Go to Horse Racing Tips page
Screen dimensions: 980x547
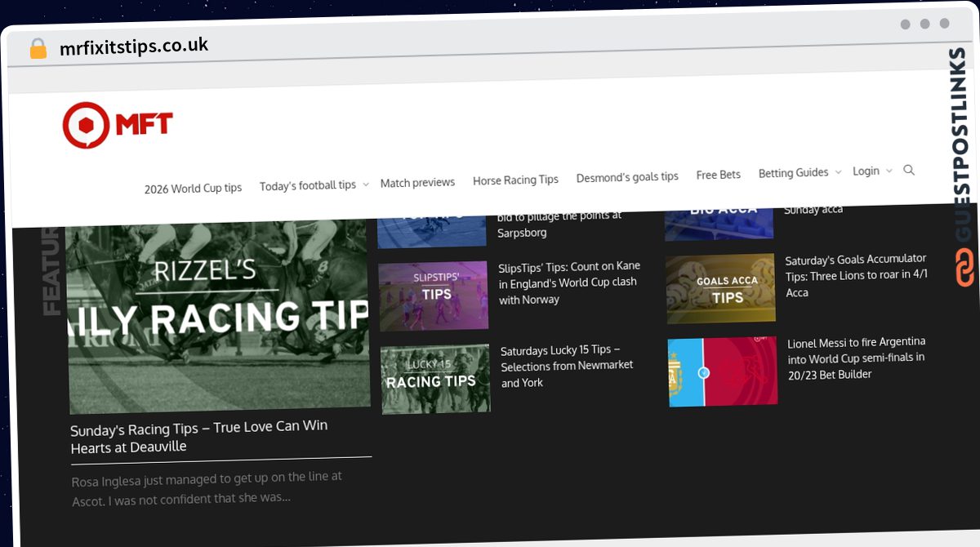pyautogui.click(x=515, y=180)
